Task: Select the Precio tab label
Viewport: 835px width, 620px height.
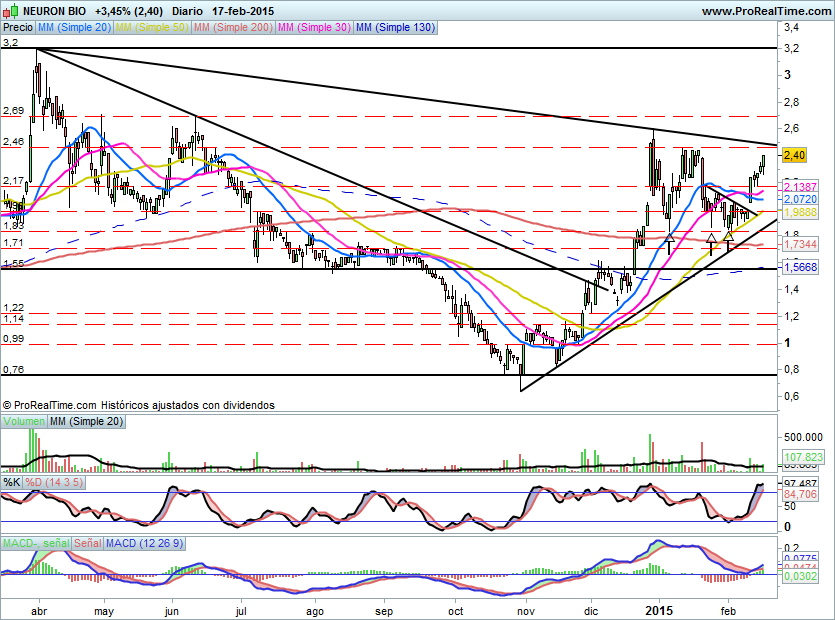Action: [17, 28]
